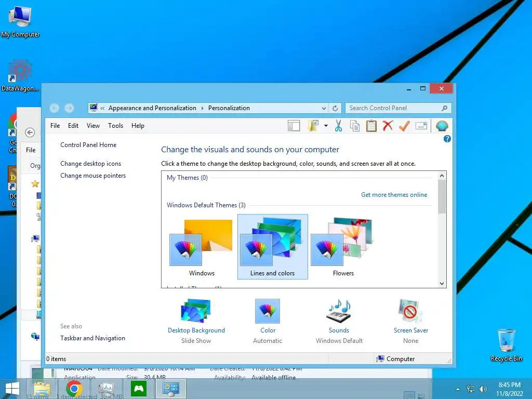Click the Cut scissors toolbar icon
Image resolution: width=532 pixels, height=399 pixels.
(338, 126)
